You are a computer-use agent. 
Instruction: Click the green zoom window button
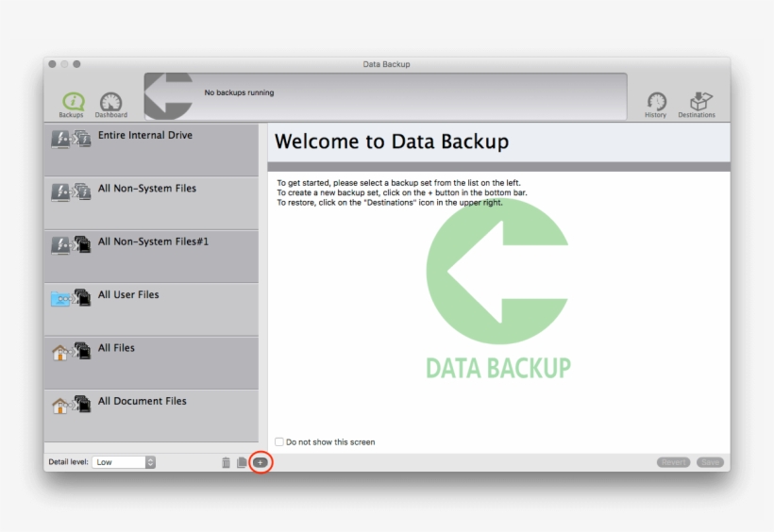tap(76, 64)
